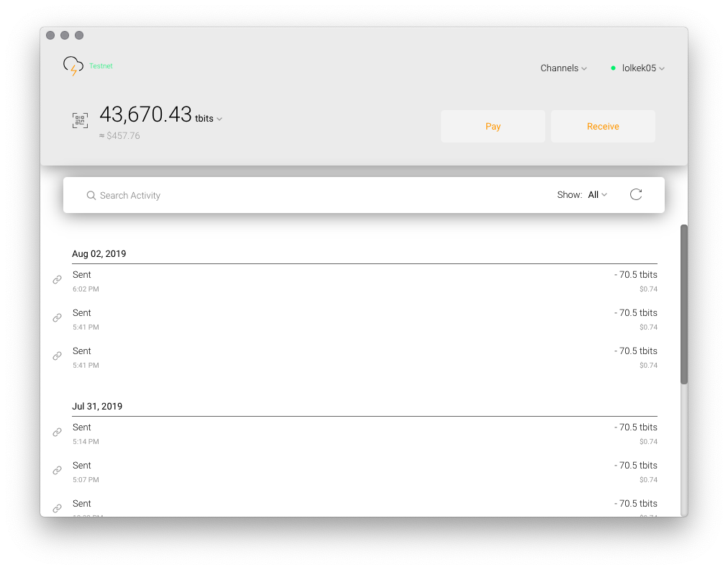Click link icon beside Aug 02 5:41 PM first transaction
The image size is (728, 570).
(57, 318)
